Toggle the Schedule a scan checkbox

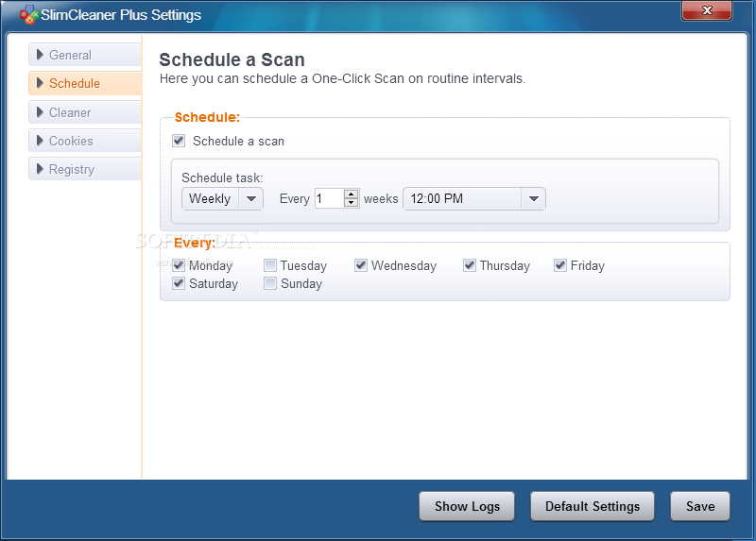click(x=179, y=141)
